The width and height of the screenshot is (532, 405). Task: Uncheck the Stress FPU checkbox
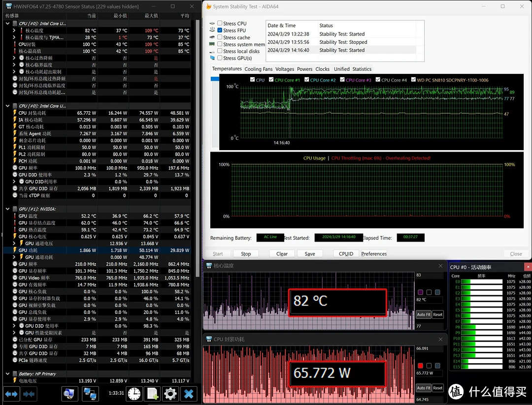220,30
